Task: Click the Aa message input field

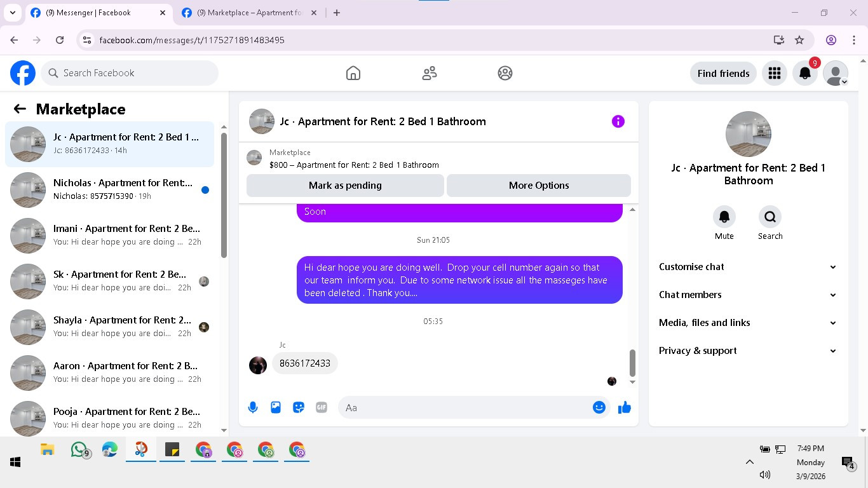Action: (x=464, y=408)
